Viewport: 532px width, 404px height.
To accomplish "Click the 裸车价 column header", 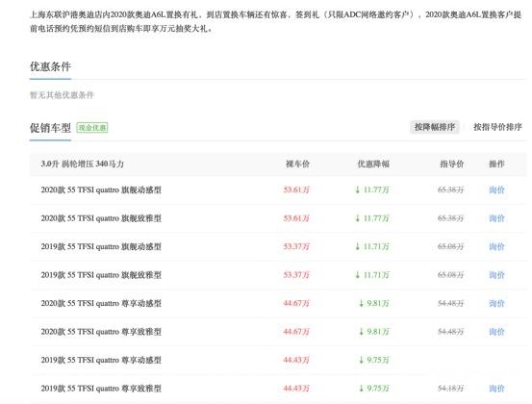I will tap(297, 164).
